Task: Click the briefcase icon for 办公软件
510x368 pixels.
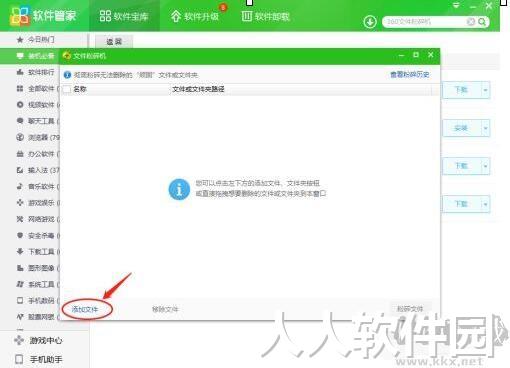Action: 20,154
